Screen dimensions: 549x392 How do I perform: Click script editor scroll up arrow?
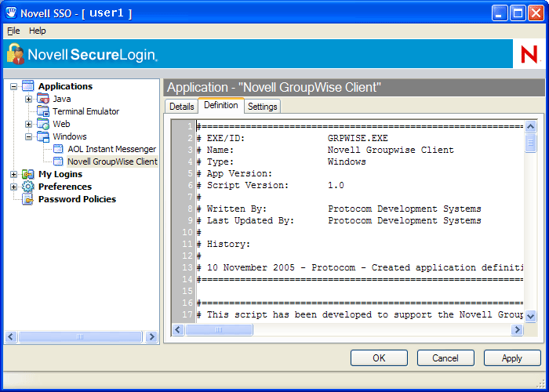coord(531,126)
